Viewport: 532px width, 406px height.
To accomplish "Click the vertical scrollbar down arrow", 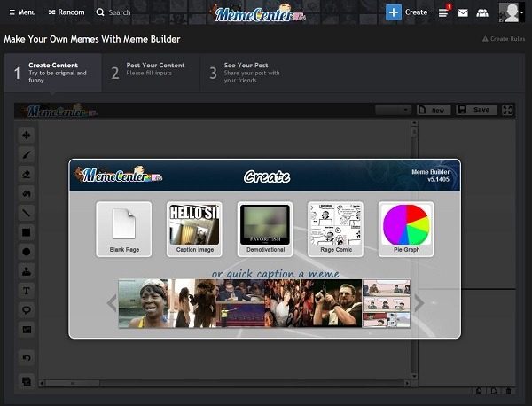I will 414,376.
